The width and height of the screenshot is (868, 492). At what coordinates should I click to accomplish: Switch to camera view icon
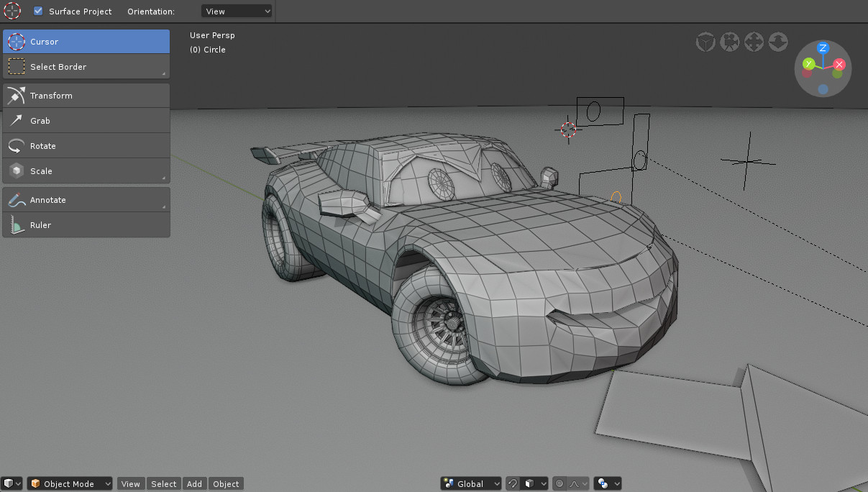point(730,42)
